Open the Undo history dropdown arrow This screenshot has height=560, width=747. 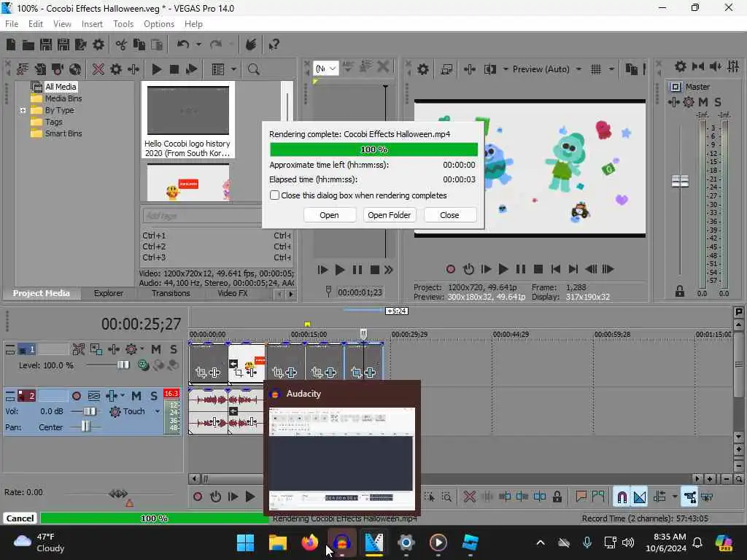(198, 44)
